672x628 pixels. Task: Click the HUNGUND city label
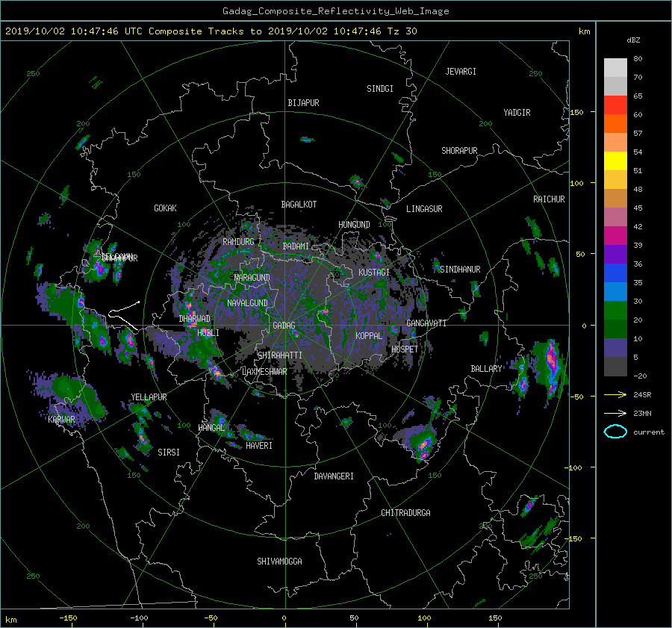[x=354, y=225]
